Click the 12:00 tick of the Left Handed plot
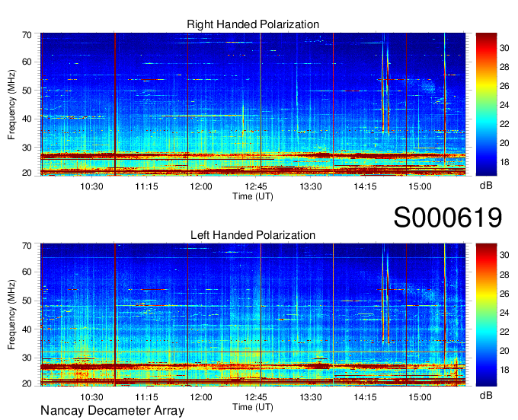 point(201,397)
